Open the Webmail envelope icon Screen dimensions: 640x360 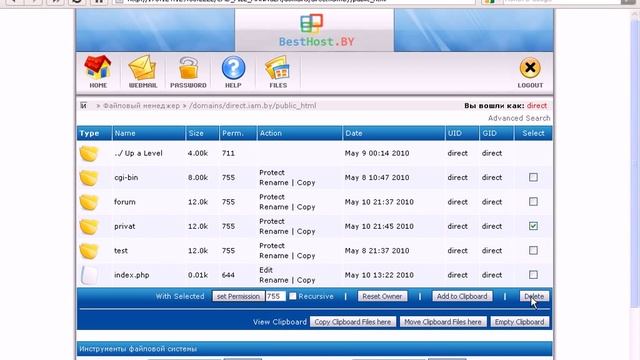[x=143, y=72]
